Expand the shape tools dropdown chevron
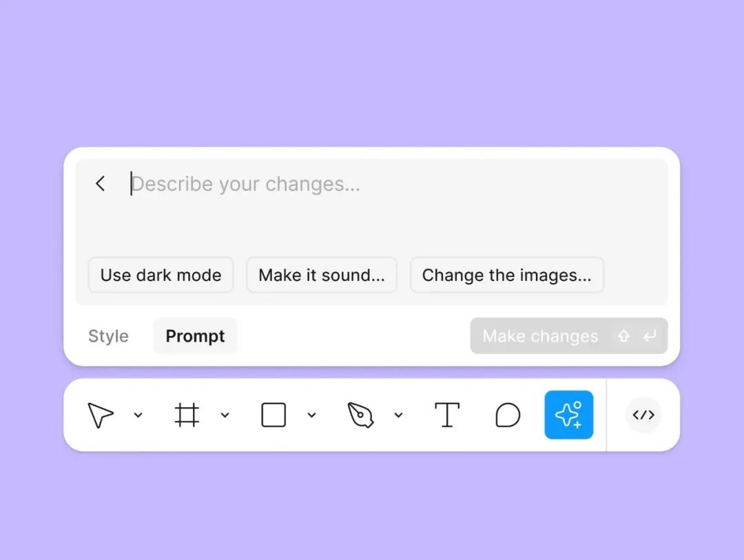 (312, 415)
